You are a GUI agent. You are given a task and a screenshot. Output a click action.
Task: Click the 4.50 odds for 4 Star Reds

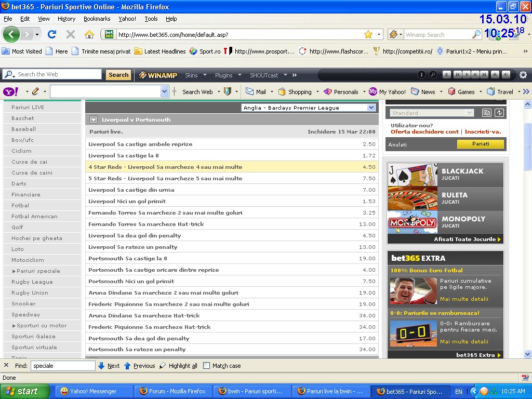[x=369, y=167]
